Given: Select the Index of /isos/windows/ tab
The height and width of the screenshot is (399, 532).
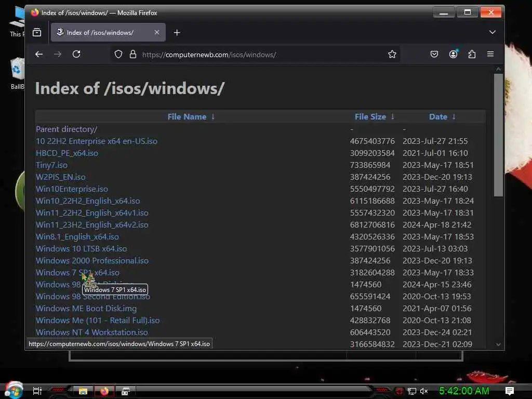Looking at the screenshot, I should point(108,32).
